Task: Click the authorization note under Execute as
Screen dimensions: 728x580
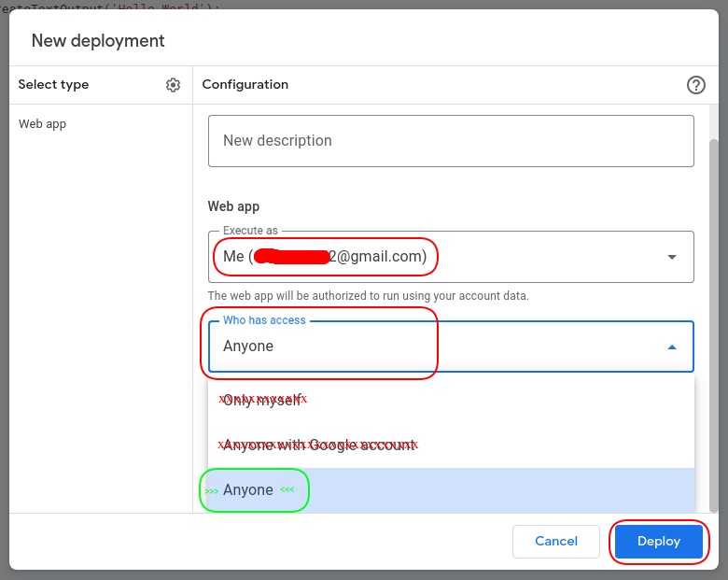Action: click(368, 296)
